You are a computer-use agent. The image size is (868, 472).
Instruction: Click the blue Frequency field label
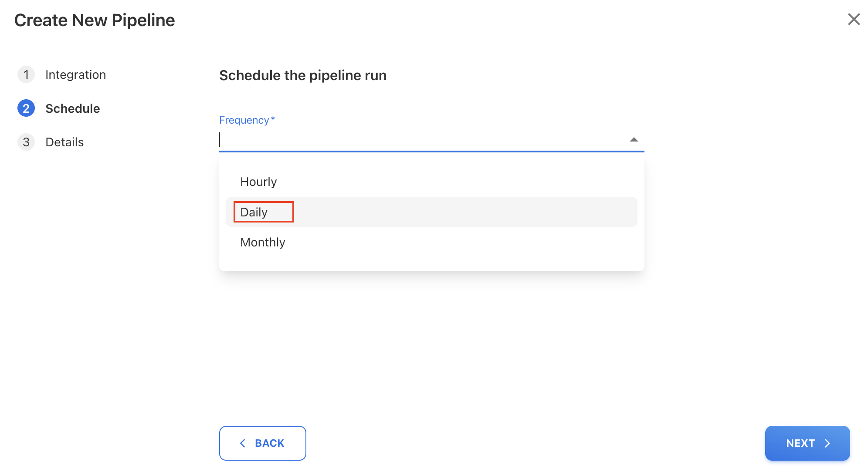pyautogui.click(x=244, y=120)
